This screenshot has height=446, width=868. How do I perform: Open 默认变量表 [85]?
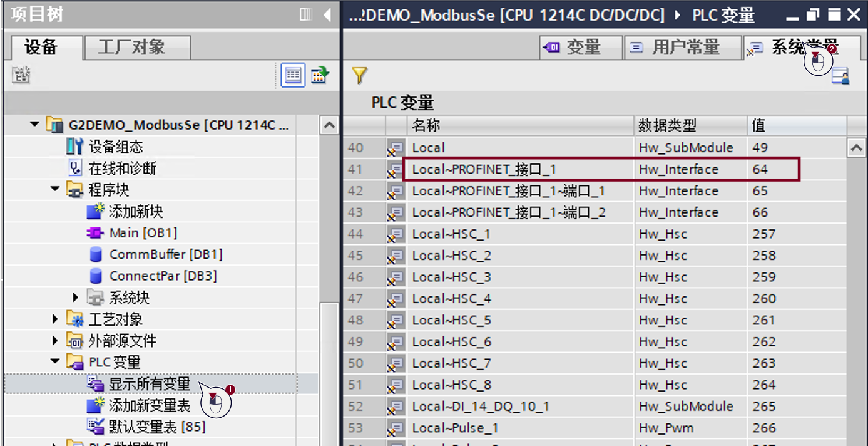tap(156, 427)
